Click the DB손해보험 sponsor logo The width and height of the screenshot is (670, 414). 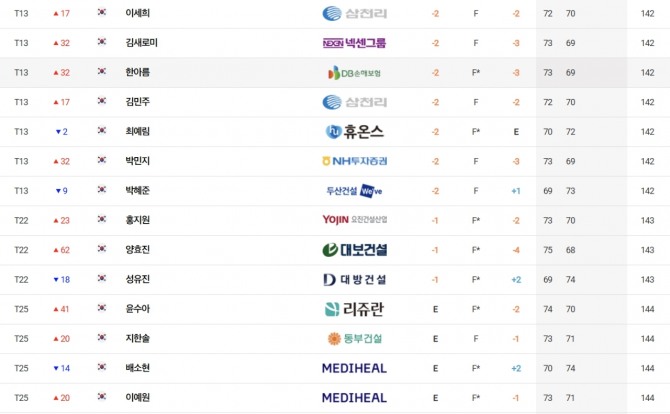click(354, 73)
